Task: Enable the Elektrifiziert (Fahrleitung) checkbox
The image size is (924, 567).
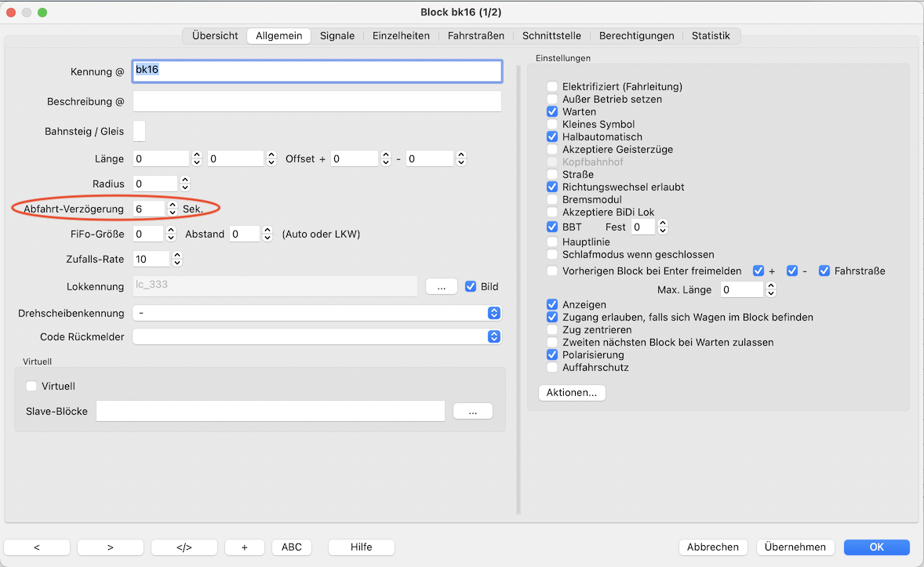Action: tap(553, 87)
